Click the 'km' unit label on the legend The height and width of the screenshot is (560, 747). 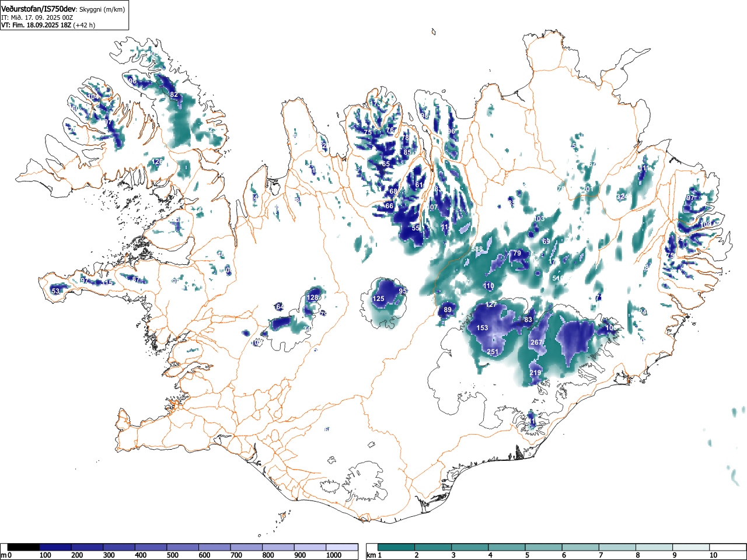coord(371,555)
